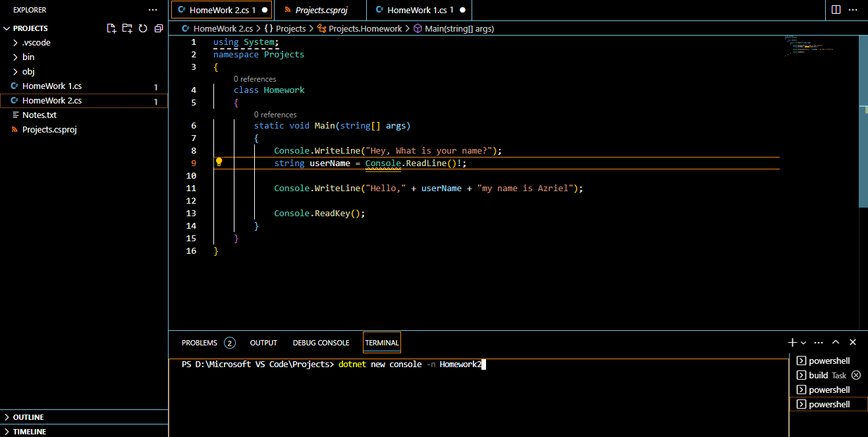This screenshot has height=437, width=868.
Task: Split the editor using the layout icon
Action: point(836,9)
